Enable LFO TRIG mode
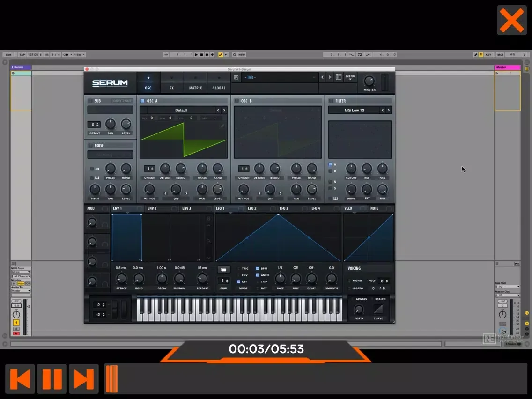The height and width of the screenshot is (399, 532). coord(239,269)
